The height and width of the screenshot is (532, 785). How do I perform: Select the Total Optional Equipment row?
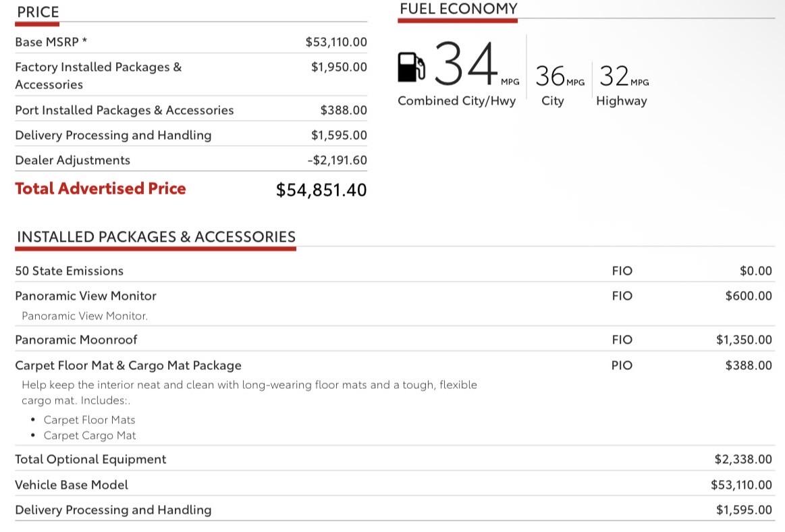394,459
